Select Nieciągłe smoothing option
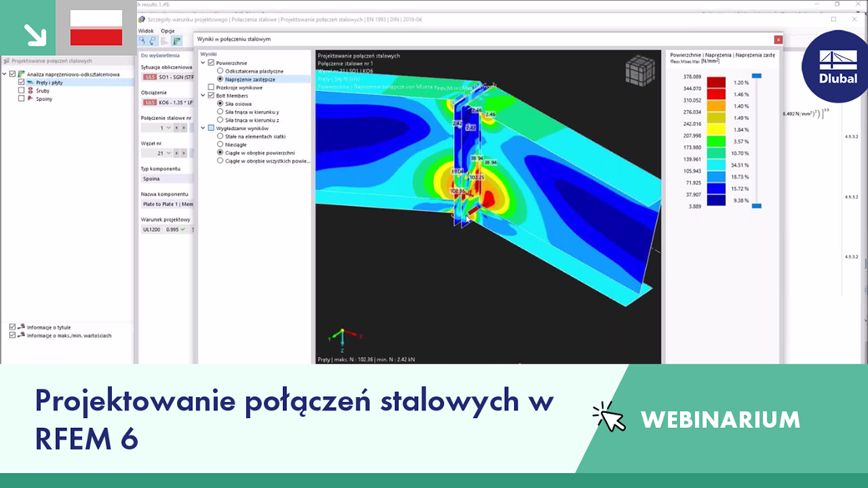Screen dimensions: 868x488 click(x=220, y=144)
